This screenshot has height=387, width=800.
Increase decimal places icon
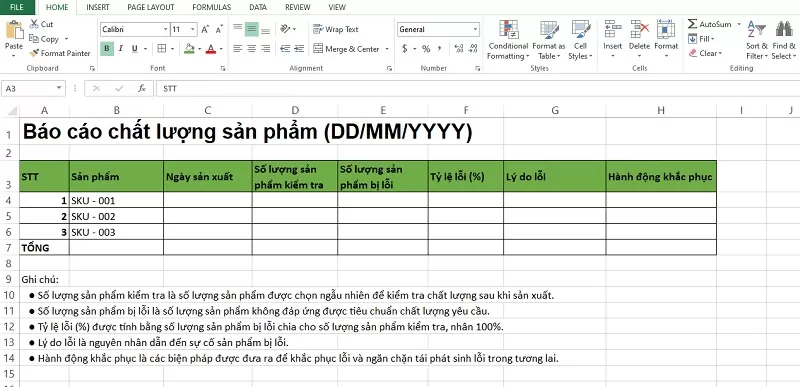click(458, 49)
